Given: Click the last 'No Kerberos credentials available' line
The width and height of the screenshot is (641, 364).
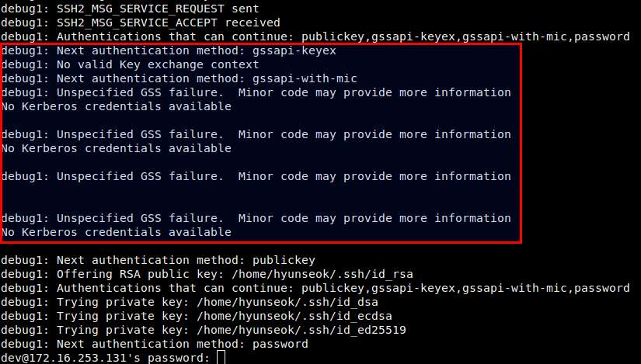Looking at the screenshot, I should point(116,232).
